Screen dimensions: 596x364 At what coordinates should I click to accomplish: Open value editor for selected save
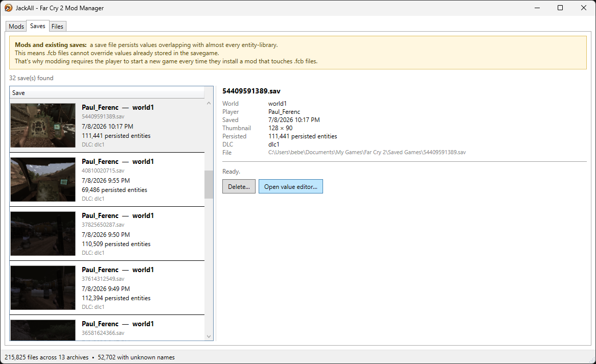click(x=291, y=186)
